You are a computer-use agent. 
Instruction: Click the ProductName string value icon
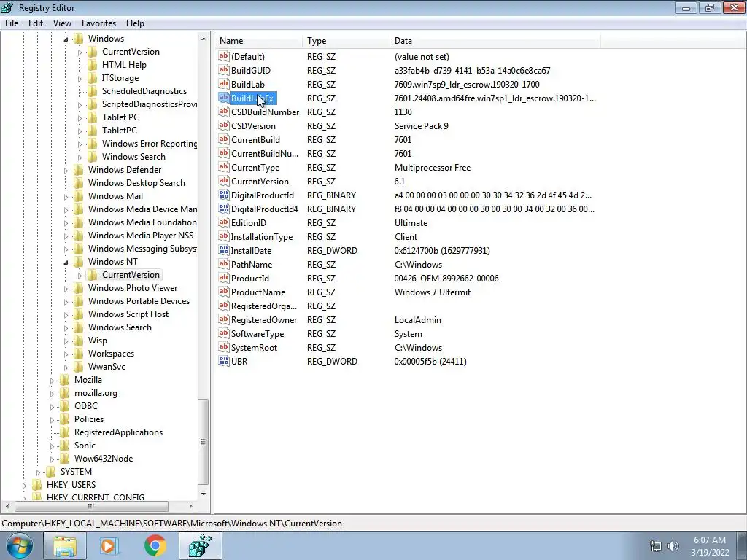click(223, 292)
